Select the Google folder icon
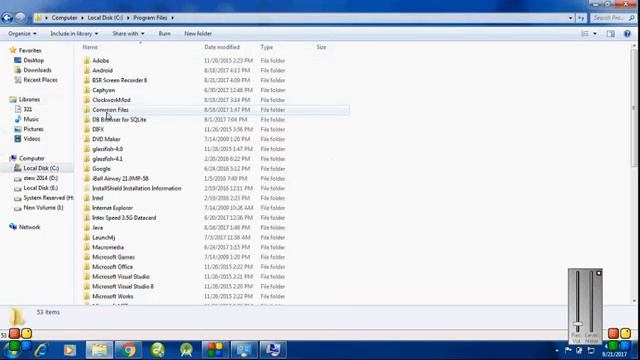The width and height of the screenshot is (640, 360). pos(87,169)
